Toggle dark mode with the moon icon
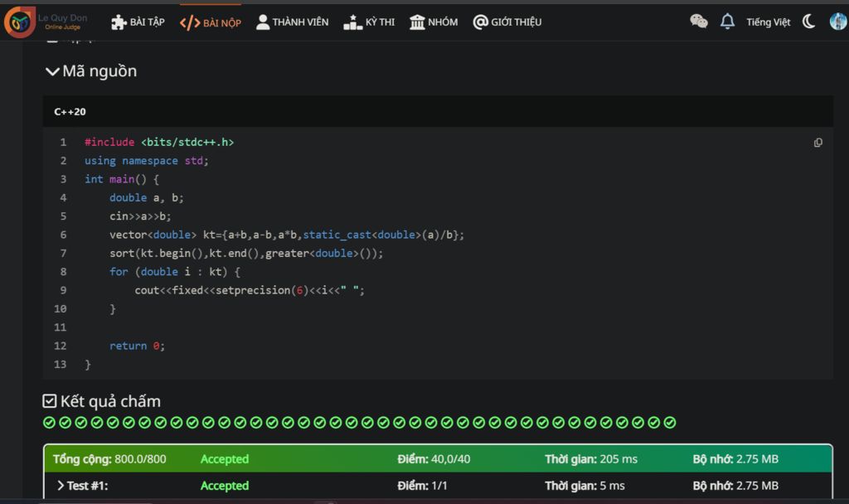The width and height of the screenshot is (849, 504). (x=809, y=22)
